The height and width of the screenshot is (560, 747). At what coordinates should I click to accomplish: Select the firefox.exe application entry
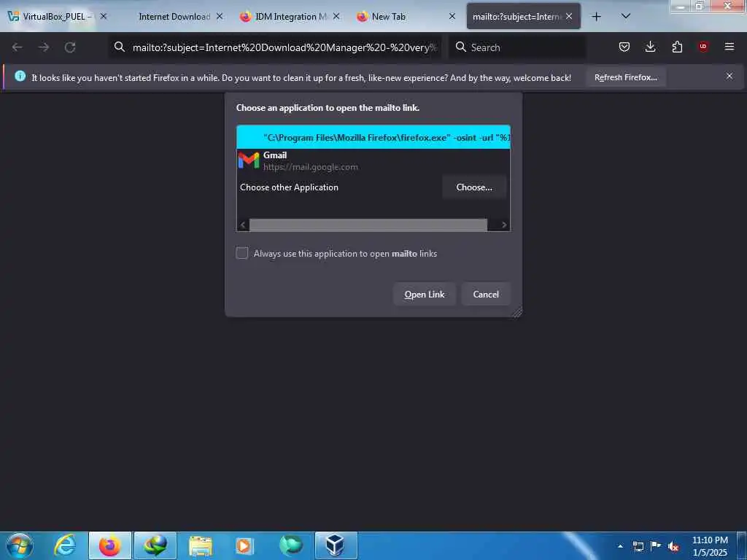click(x=373, y=137)
